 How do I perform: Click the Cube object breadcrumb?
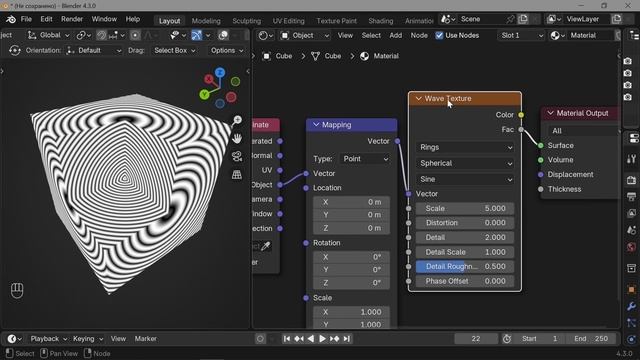click(278, 56)
